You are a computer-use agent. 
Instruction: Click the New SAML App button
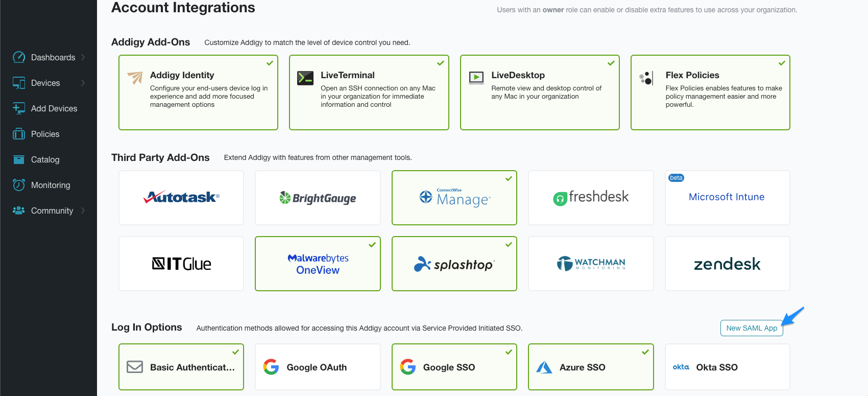click(751, 328)
